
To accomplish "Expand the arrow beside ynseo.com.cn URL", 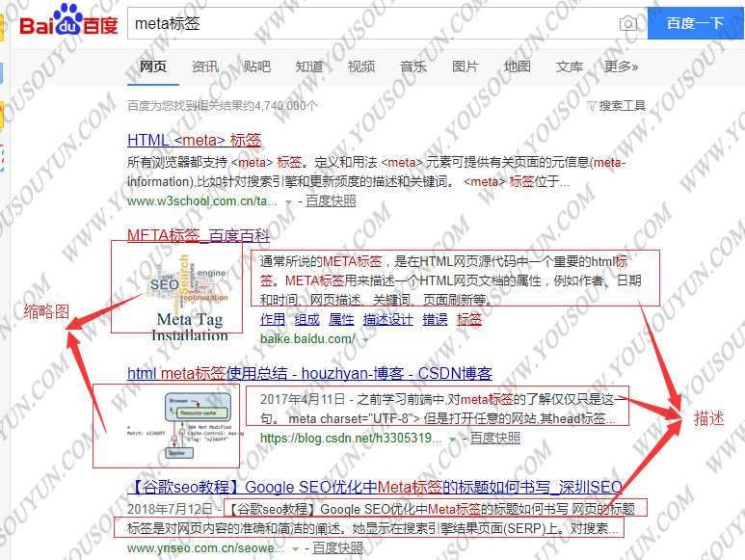I will pos(295,549).
